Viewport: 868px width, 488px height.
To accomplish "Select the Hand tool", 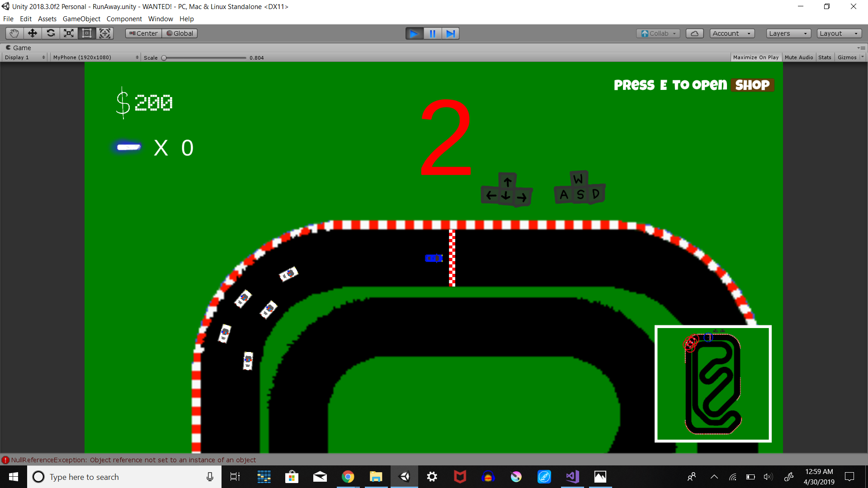I will (14, 33).
